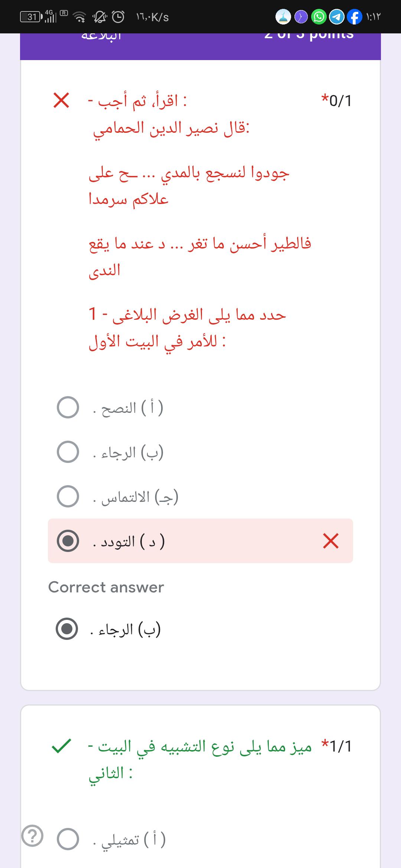The width and height of the screenshot is (401, 868).
Task: Tap the WhatsApp notification icon
Action: (x=319, y=17)
